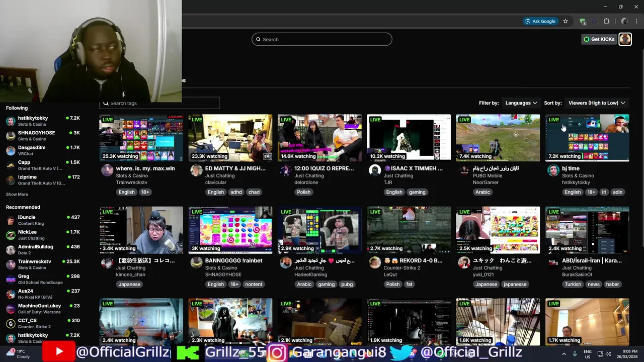Open the Chrome extensions puzzle icon
644x362 pixels.
[x=606, y=21]
